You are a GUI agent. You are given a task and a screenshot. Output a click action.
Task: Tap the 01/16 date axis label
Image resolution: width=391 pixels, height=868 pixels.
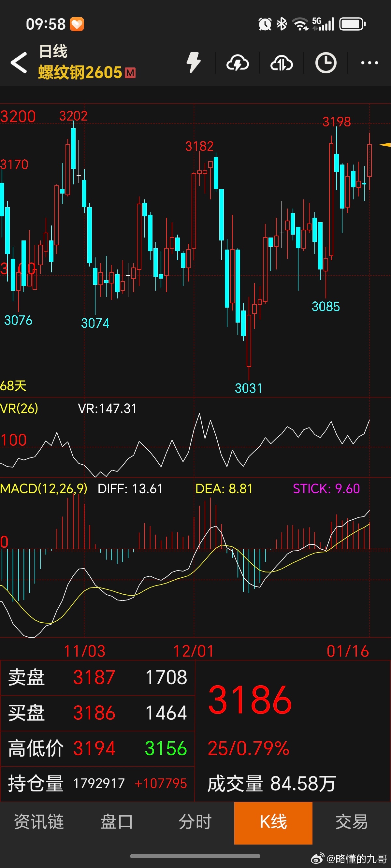coord(348,651)
